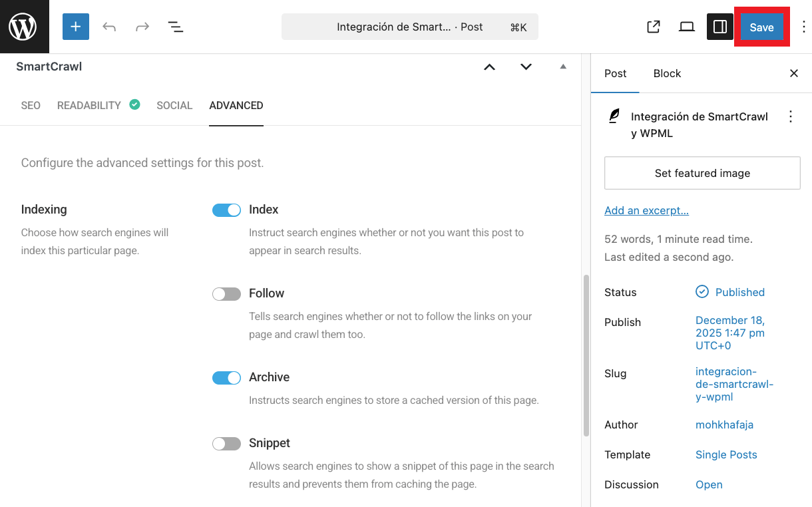Open the editor options menu
Screen dimensions: 812x507
click(x=803, y=27)
